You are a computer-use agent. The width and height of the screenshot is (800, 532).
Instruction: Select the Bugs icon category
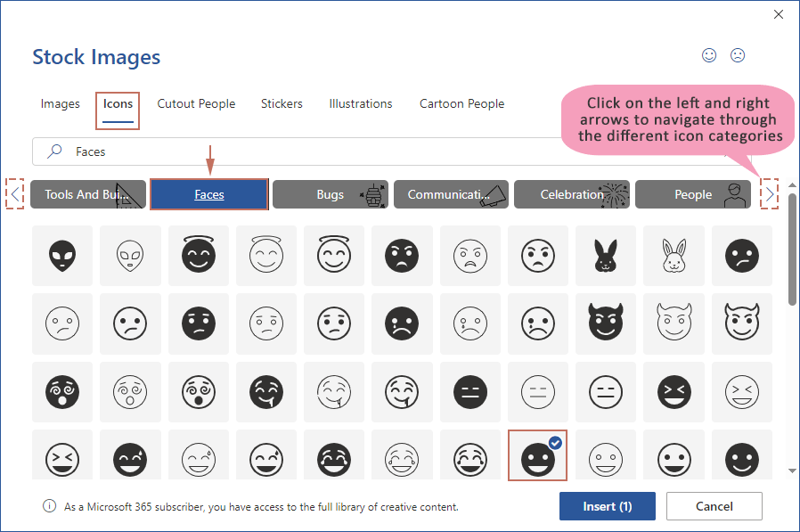click(x=330, y=194)
